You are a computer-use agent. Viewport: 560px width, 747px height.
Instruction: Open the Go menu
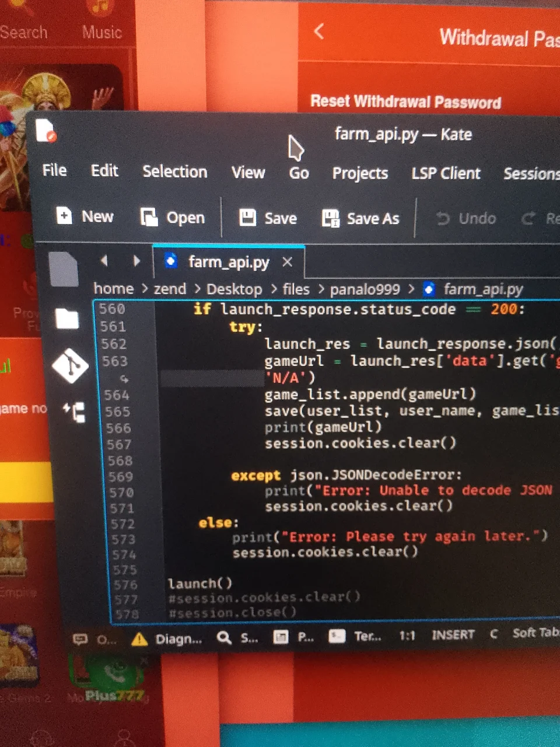(299, 173)
